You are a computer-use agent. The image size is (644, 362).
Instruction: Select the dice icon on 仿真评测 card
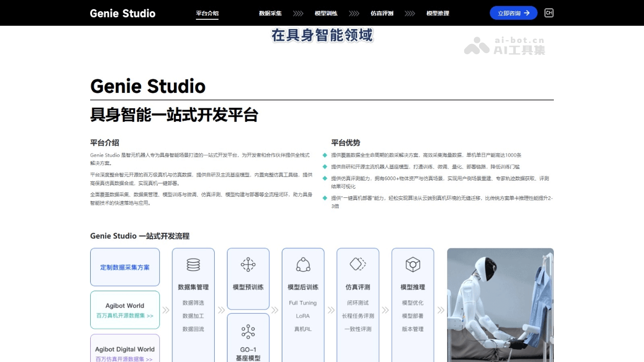pyautogui.click(x=357, y=264)
